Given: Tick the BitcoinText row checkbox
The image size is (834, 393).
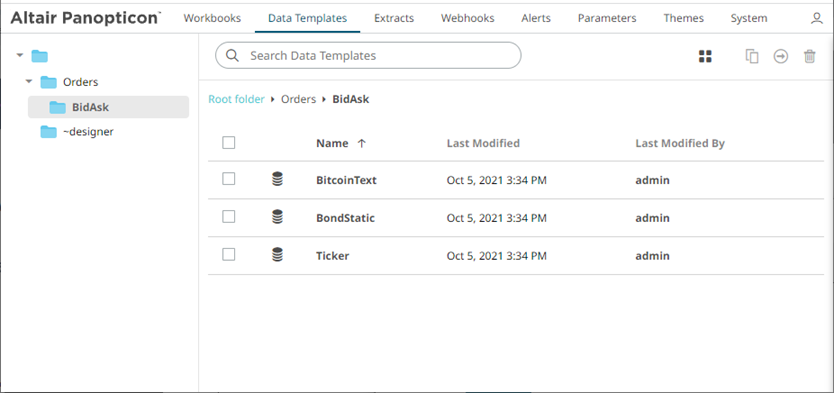Looking at the screenshot, I should point(229,179).
